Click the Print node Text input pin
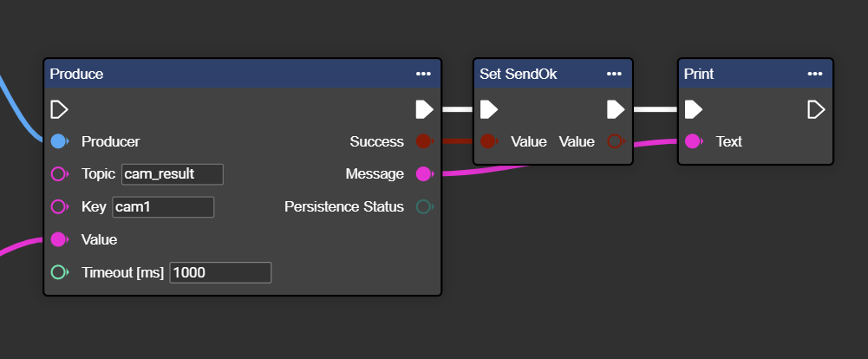The height and width of the screenshot is (359, 868). pos(693,141)
